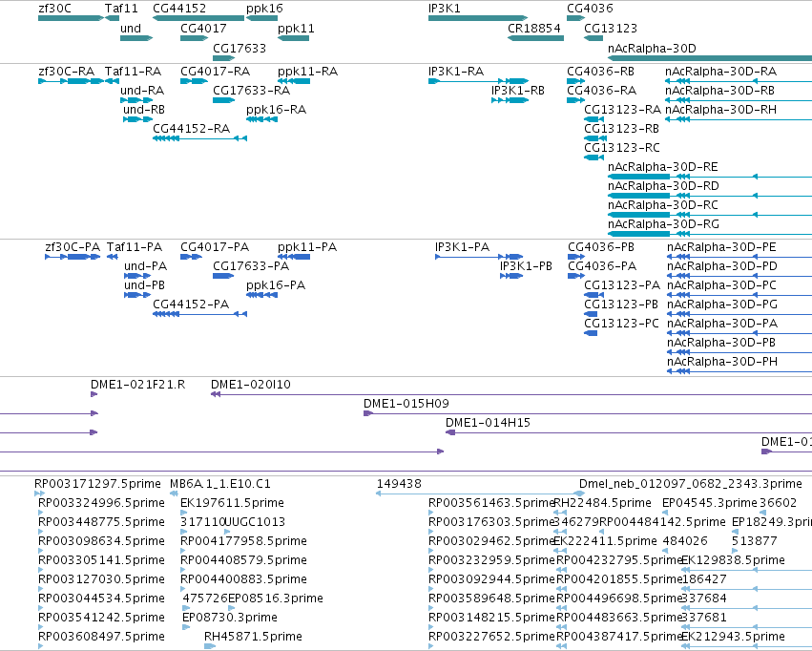Screen dimensions: 812x651
Task: Select transcript Taf11-RA
Action: click(x=113, y=81)
